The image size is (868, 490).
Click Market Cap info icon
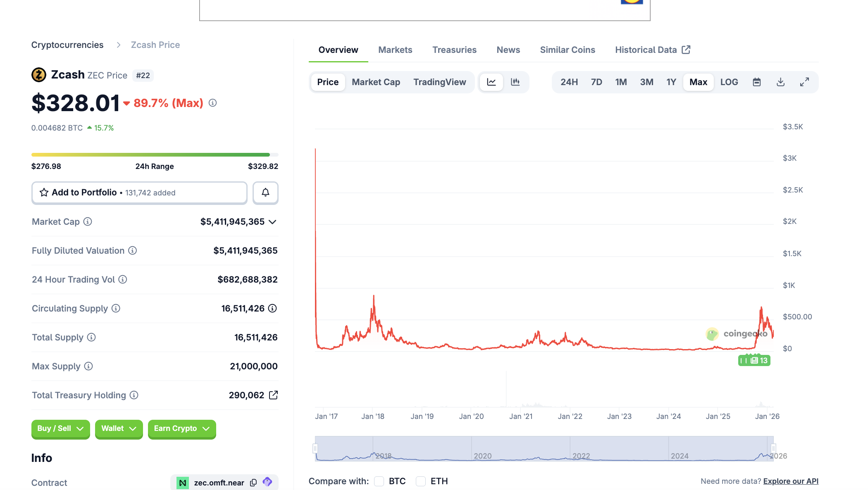[x=88, y=221]
